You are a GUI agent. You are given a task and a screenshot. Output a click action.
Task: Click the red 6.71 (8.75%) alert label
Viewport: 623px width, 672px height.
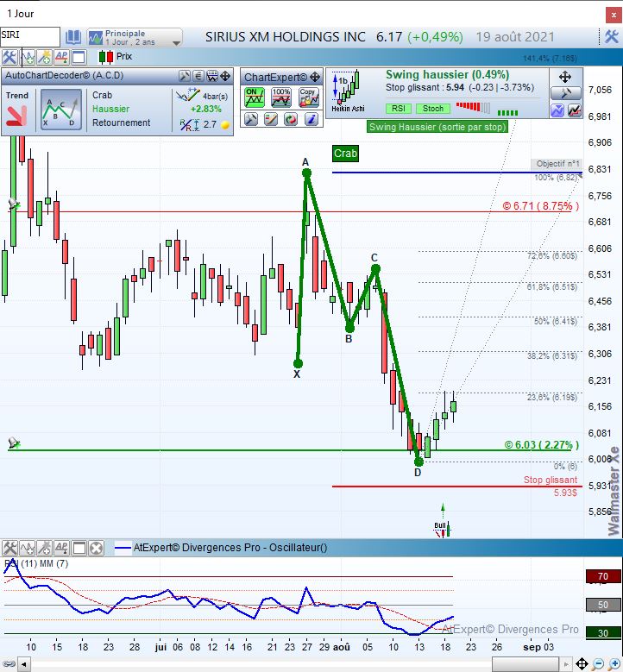pyautogui.click(x=541, y=206)
